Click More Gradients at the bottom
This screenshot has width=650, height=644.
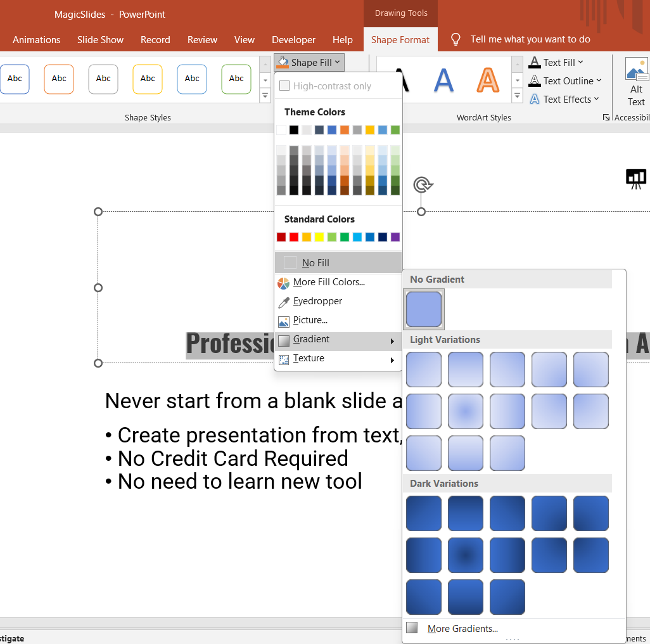[462, 629]
